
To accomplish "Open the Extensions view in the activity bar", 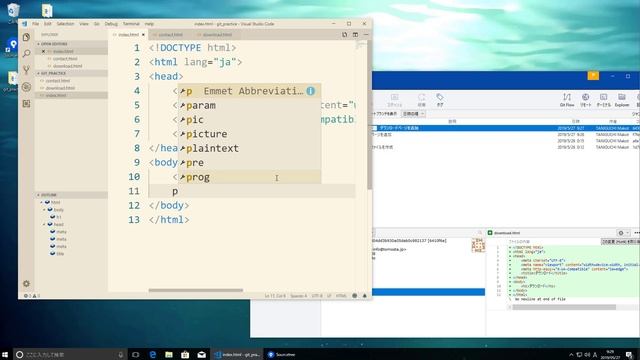I will [x=27, y=104].
